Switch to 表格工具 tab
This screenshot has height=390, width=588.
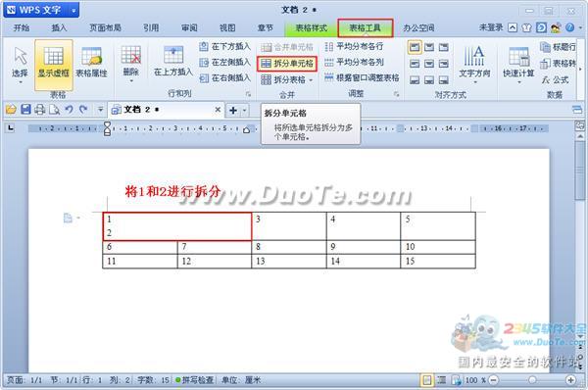[x=366, y=28]
